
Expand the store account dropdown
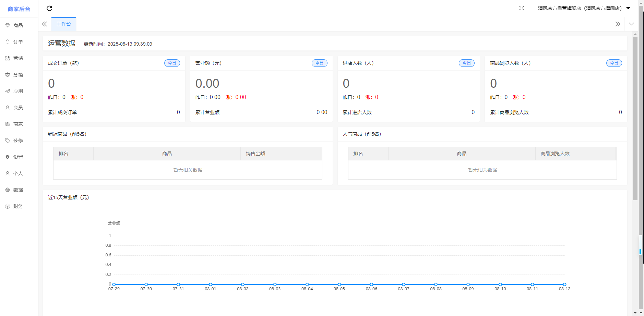[x=584, y=8]
